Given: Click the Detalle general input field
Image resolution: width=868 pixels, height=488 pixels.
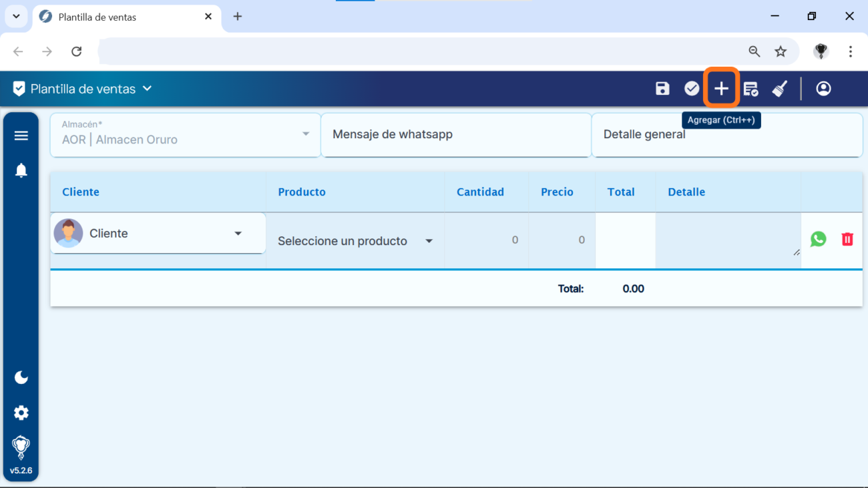Looking at the screenshot, I should pos(726,135).
